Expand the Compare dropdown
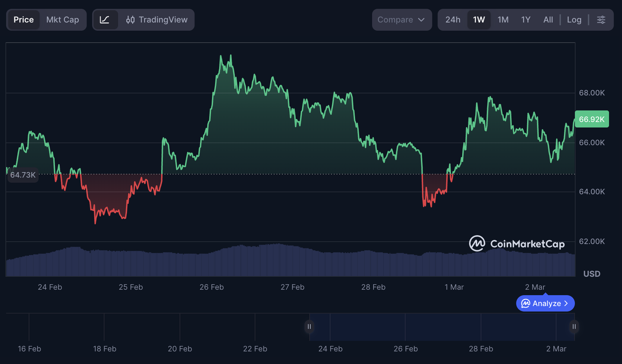 (401, 20)
